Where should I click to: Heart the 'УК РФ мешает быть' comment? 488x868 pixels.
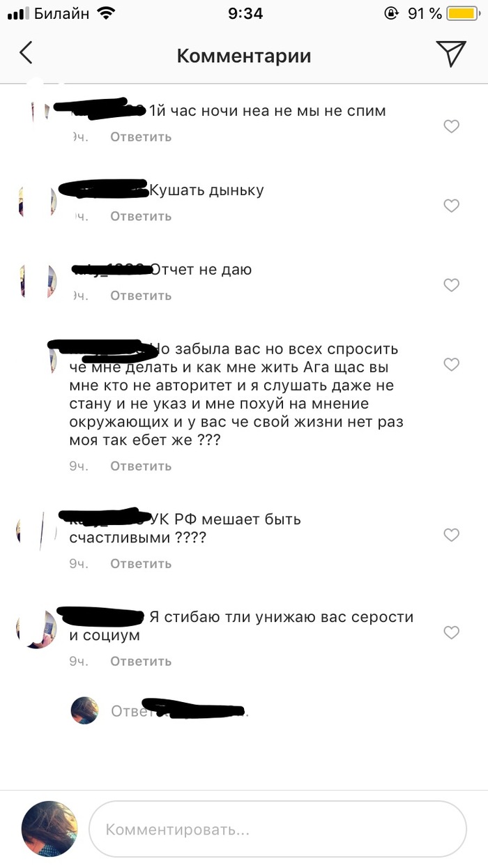[452, 535]
